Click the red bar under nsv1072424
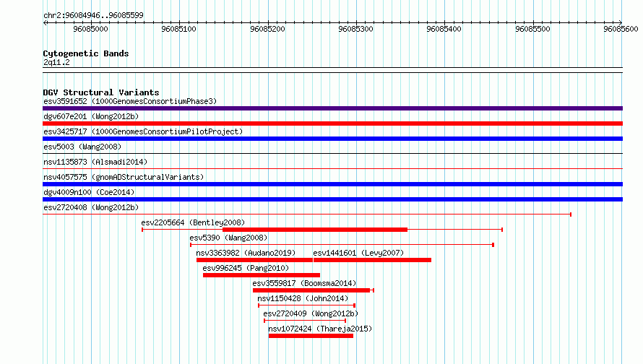This screenshot has height=364, width=643. (311, 336)
